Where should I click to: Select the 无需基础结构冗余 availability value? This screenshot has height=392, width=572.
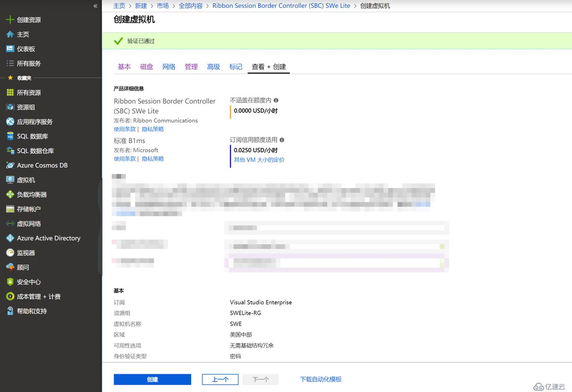pyautogui.click(x=252, y=345)
